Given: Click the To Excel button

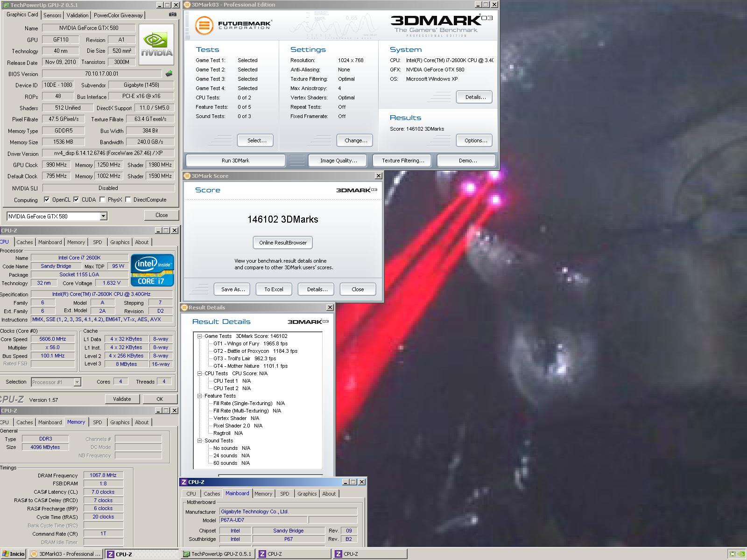Looking at the screenshot, I should click(274, 289).
